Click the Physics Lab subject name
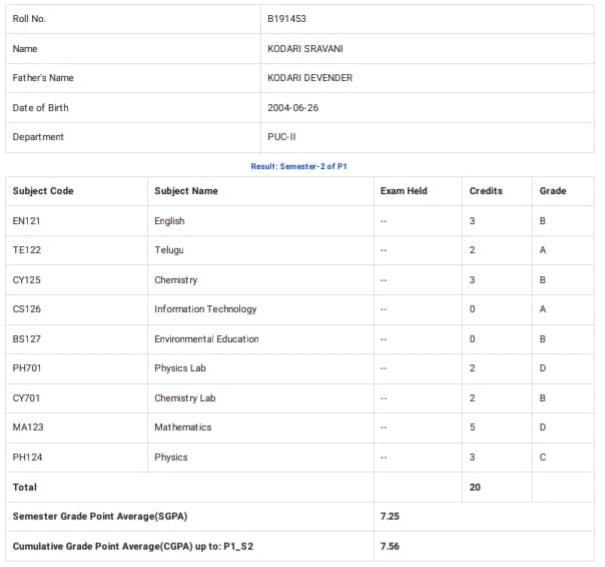The height and width of the screenshot is (567, 605). coord(180,368)
